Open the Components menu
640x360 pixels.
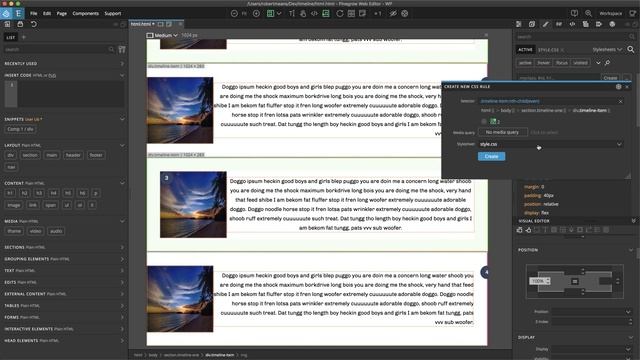[x=86, y=13]
